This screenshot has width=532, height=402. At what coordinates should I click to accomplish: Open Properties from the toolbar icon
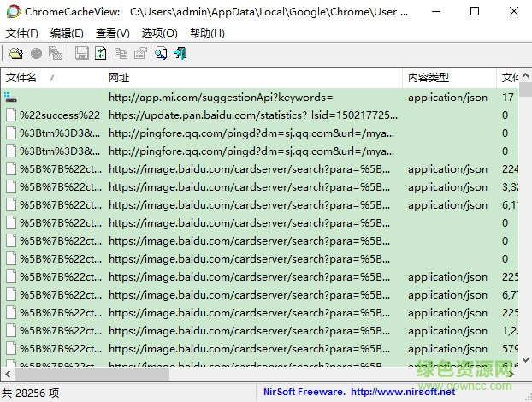[x=140, y=54]
